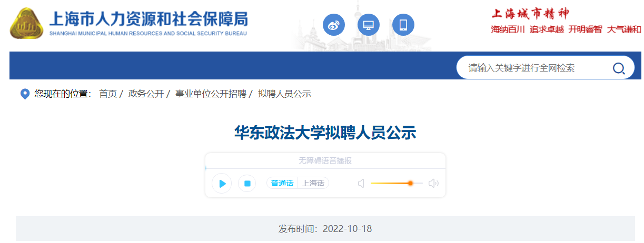This screenshot has width=644, height=243.
Task: Open 事业单位公开招聘 breadcrumb link
Action: tap(211, 94)
